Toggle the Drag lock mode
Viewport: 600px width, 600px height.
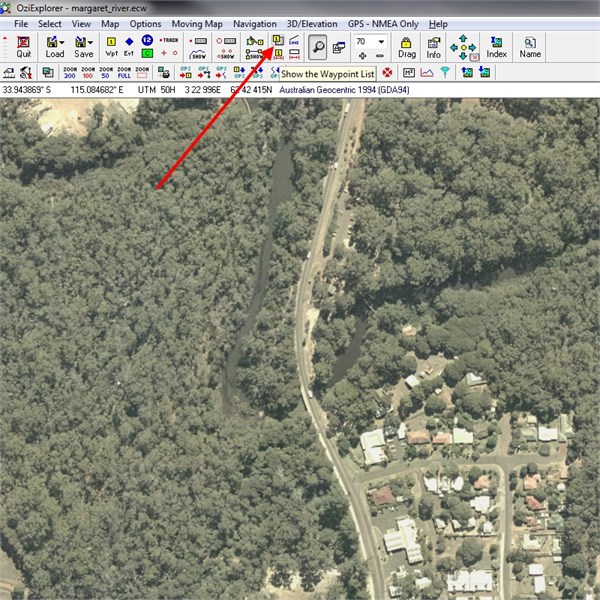[406, 47]
